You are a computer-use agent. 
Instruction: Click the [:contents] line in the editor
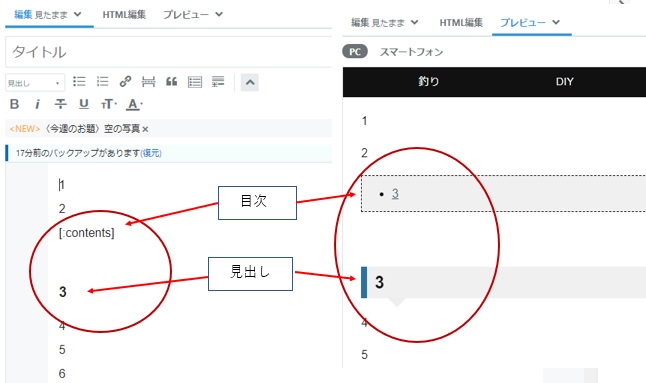point(87,233)
